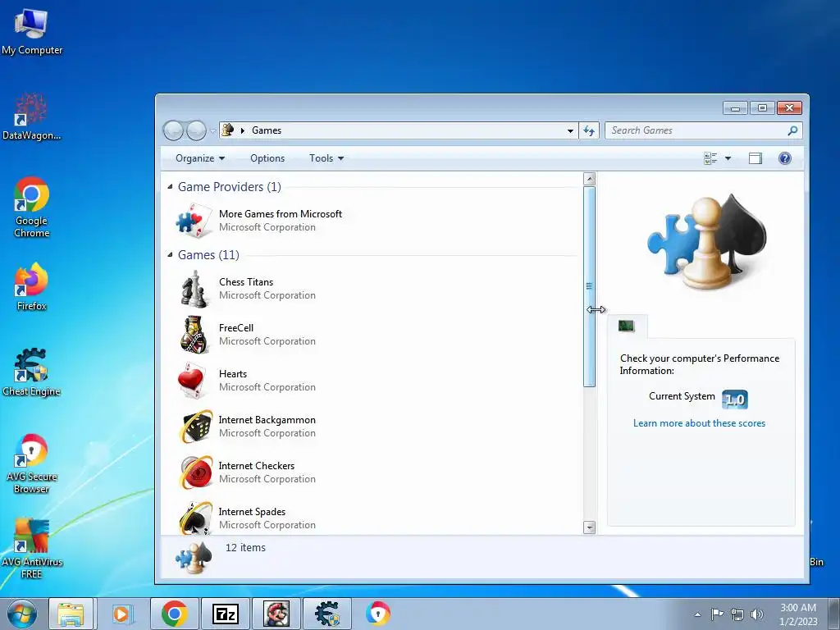Select More Games from Microsoft icon
This screenshot has height=630, width=840.
pyautogui.click(x=193, y=220)
